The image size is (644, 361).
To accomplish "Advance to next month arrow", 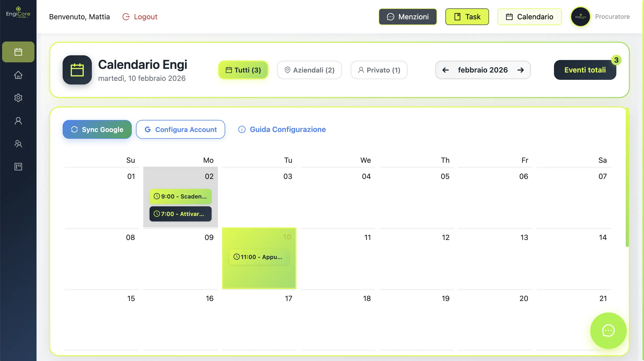I will 521,70.
